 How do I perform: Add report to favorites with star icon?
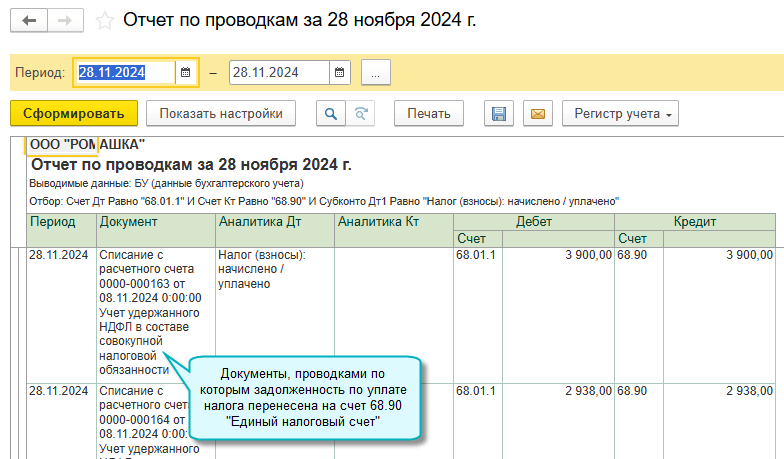click(x=104, y=20)
